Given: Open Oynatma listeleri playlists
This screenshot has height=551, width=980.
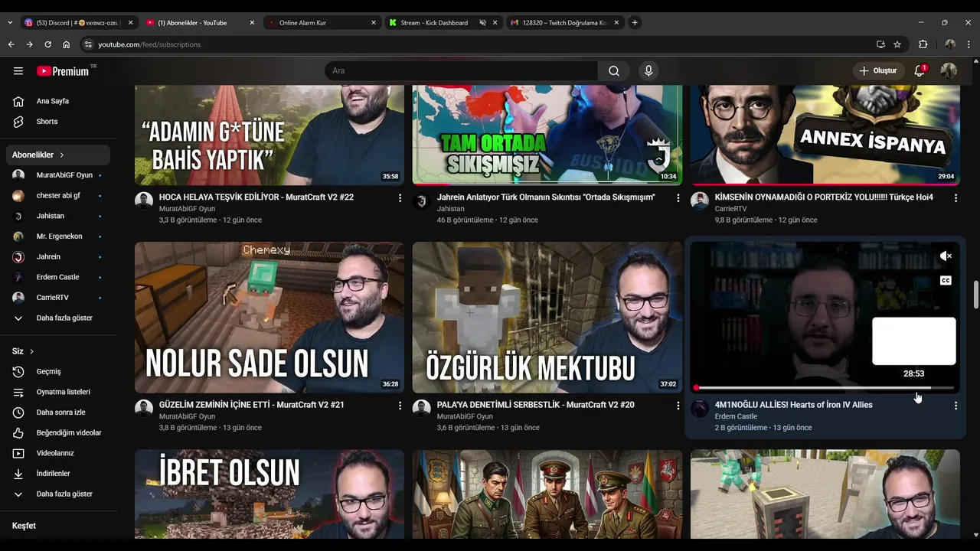Looking at the screenshot, I should (60, 392).
